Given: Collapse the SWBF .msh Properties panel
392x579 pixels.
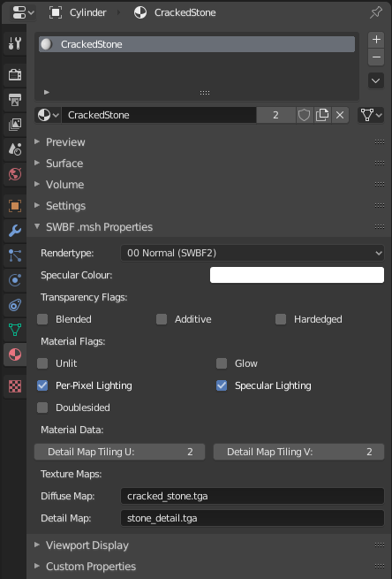Looking at the screenshot, I should coord(99,226).
